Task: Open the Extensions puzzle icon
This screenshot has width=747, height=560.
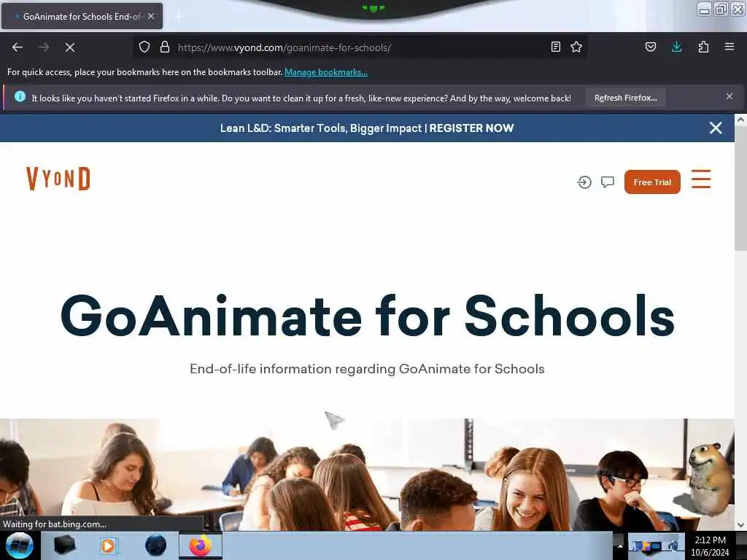Action: [x=703, y=47]
